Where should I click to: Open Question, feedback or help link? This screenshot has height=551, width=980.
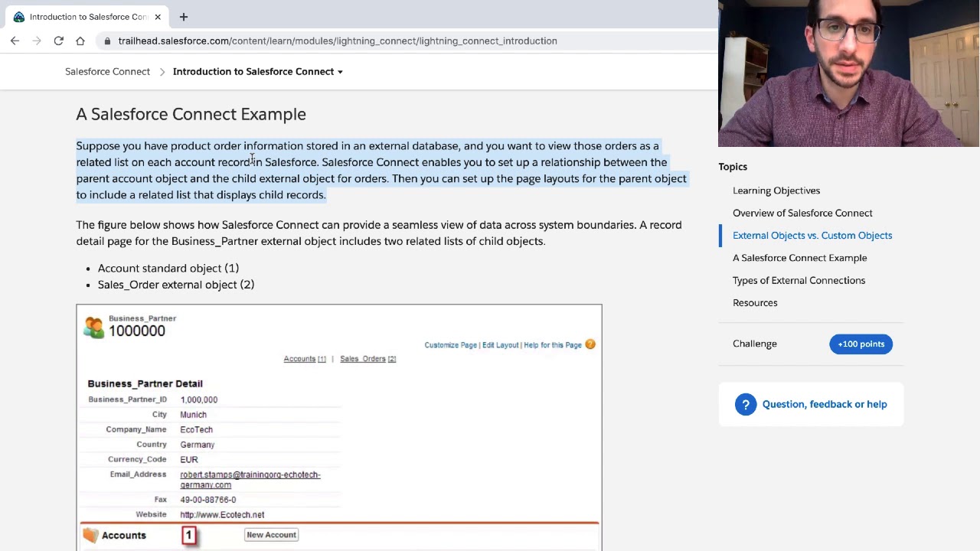click(x=825, y=404)
